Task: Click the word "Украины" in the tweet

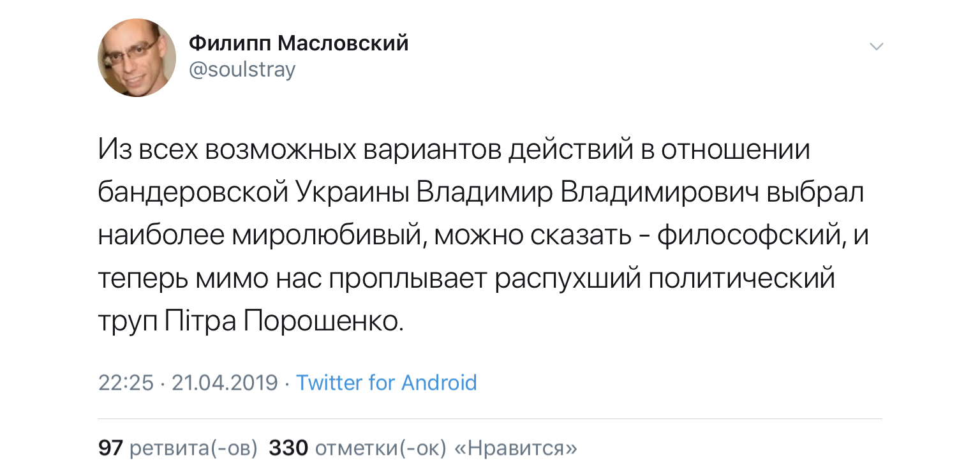Action: coord(354,192)
